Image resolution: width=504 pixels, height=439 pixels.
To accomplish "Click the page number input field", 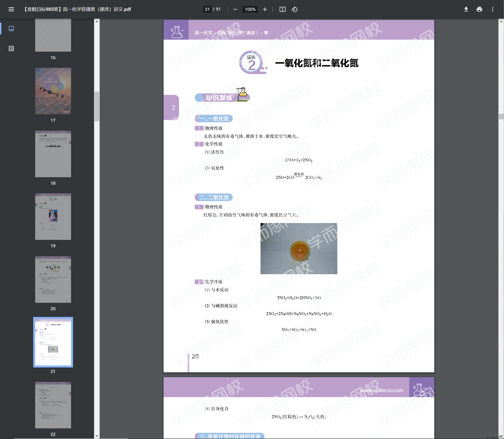I will (207, 9).
